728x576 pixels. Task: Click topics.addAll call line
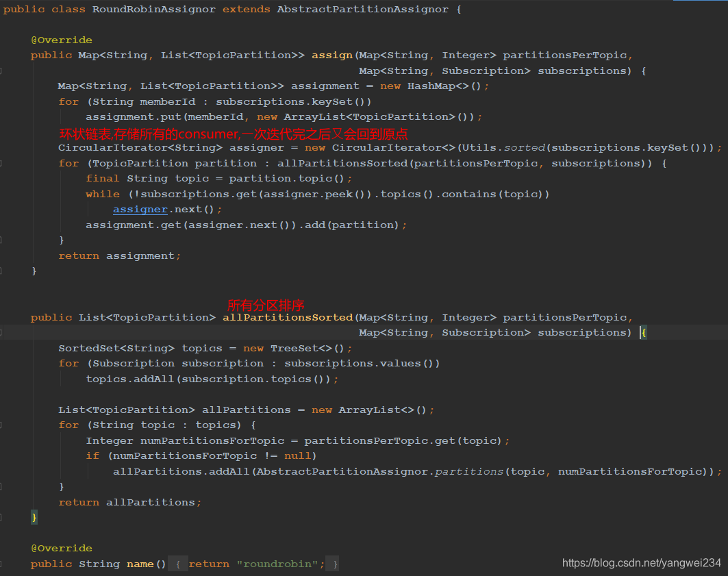[x=212, y=379]
